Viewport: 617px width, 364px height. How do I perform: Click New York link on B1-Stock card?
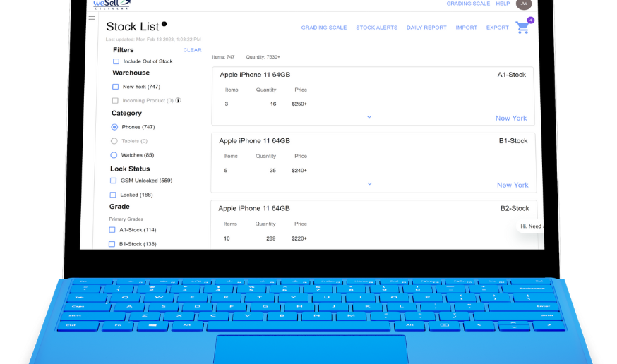[x=513, y=185]
